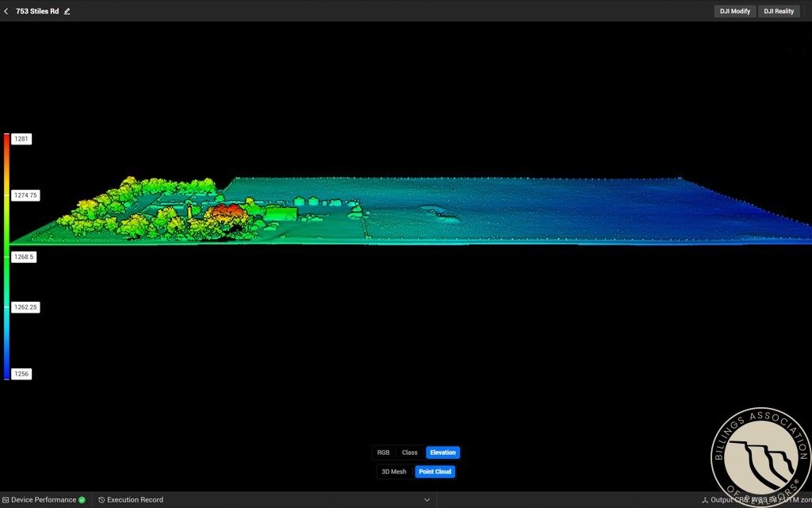Open Device Performance panel
Image resolution: width=812 pixels, height=508 pixels.
[x=44, y=500]
